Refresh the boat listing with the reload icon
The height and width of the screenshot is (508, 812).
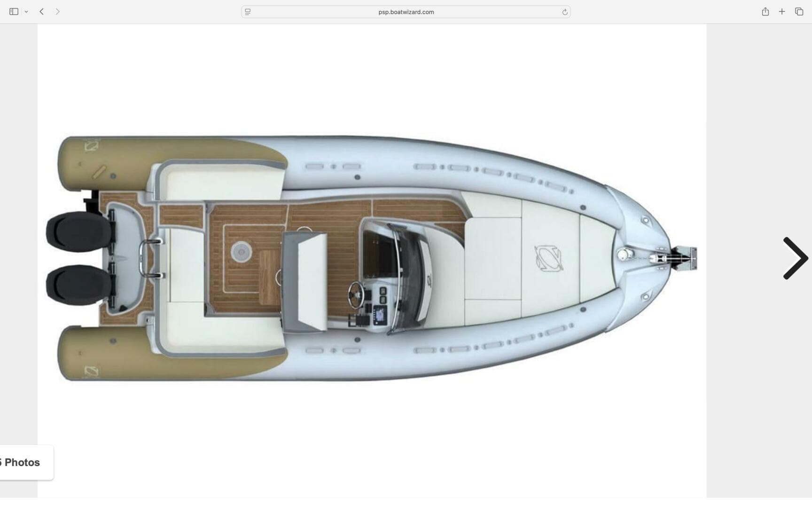[564, 11]
